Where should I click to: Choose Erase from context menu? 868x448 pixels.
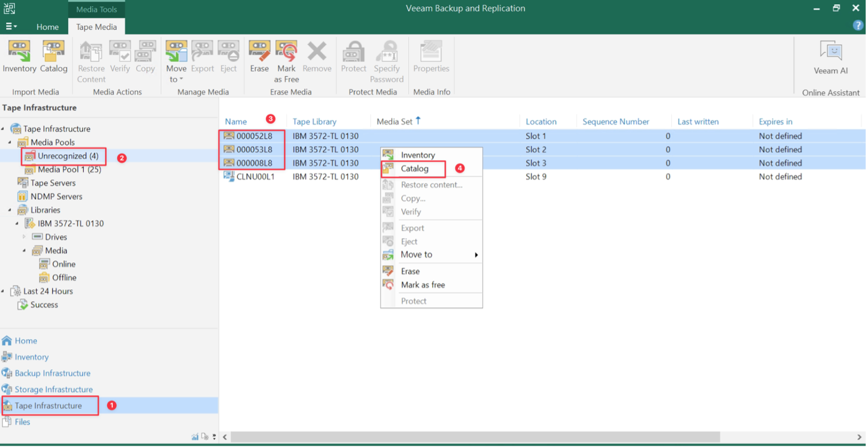(432, 271)
